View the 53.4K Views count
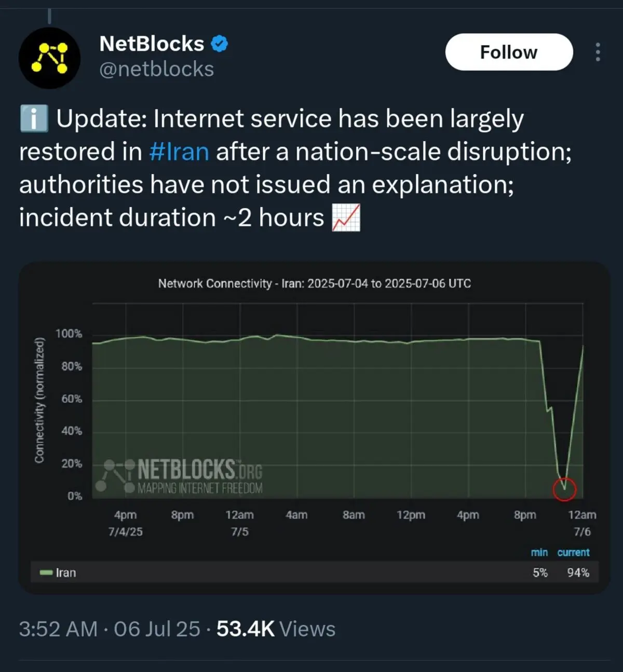This screenshot has height=672, width=623. tap(276, 629)
